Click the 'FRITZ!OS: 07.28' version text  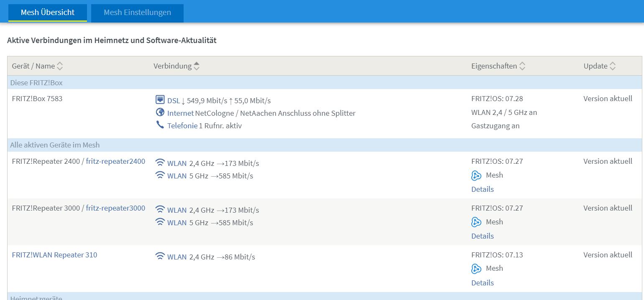[497, 99]
